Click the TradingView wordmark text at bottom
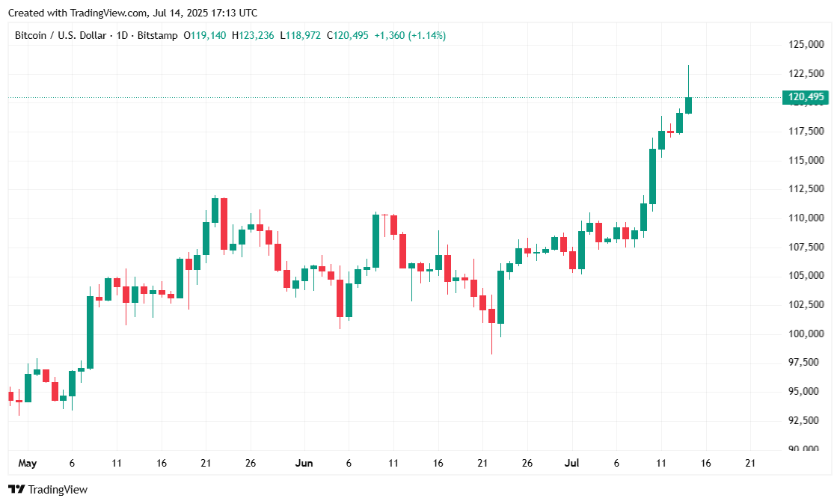Viewport: 840px width, 504px height. point(58,490)
